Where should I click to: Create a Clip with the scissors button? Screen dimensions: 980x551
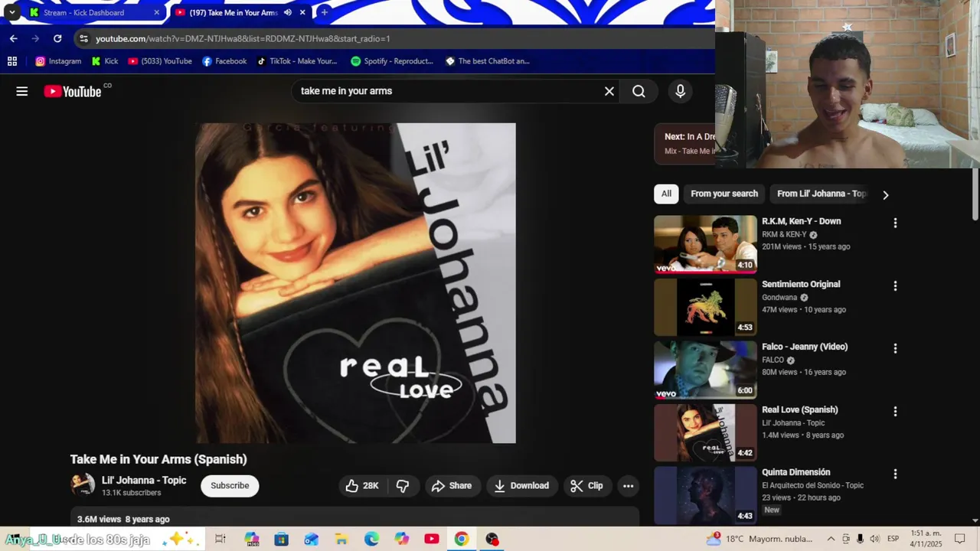point(586,486)
